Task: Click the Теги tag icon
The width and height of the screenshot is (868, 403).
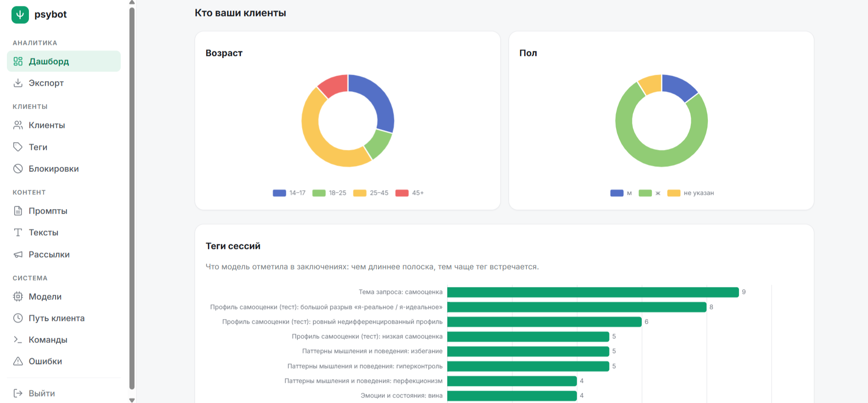Action: coord(18,147)
